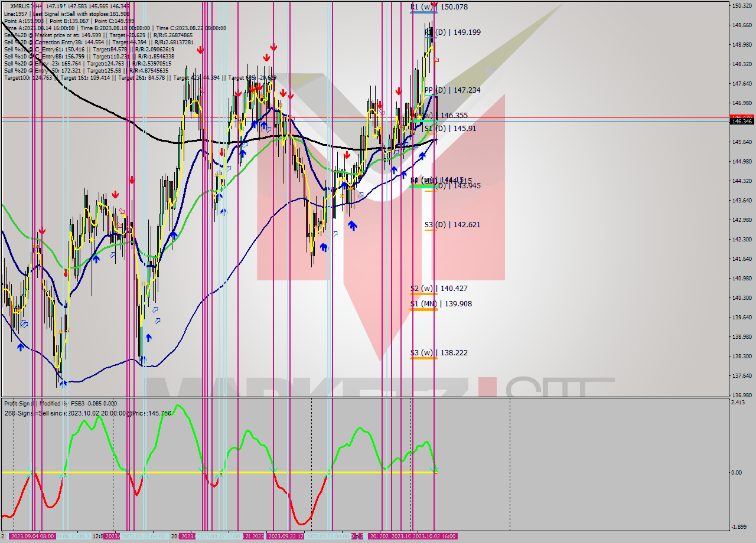The width and height of the screenshot is (756, 543).
Task: Click the PP (D) 147.234 pivot label
Action: coord(452,90)
